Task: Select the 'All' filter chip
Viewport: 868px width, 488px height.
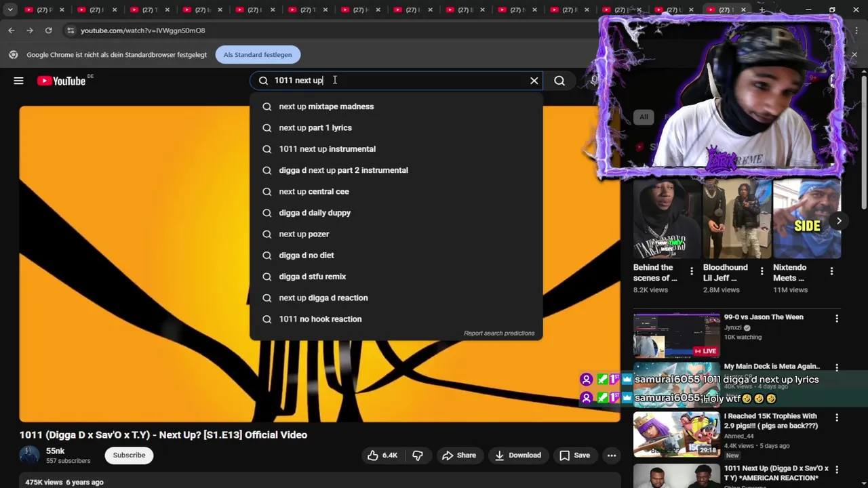Action: pos(644,117)
